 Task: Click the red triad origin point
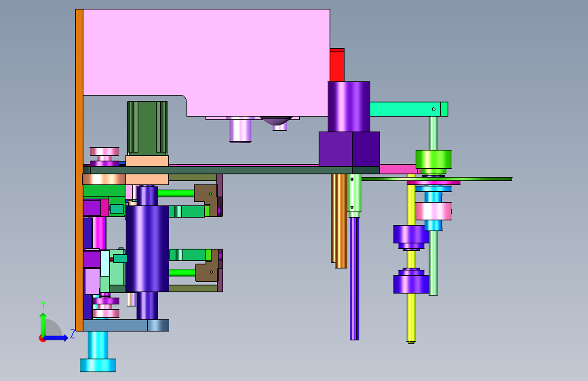[x=42, y=338]
